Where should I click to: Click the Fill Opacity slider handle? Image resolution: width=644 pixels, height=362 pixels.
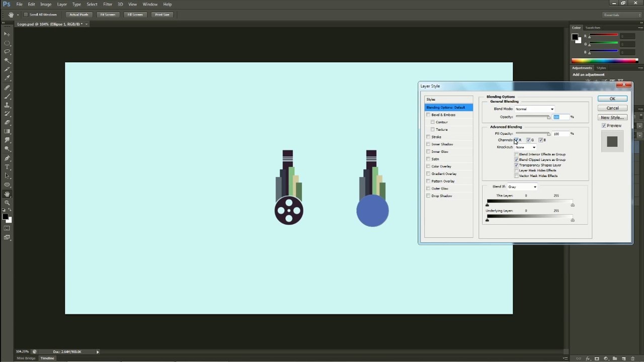(x=548, y=134)
